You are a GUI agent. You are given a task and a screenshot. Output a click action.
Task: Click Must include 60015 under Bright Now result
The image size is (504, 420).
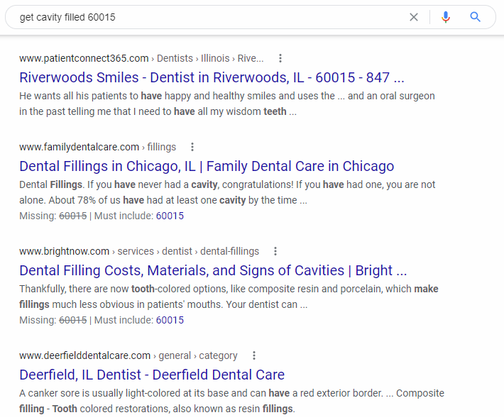170,320
